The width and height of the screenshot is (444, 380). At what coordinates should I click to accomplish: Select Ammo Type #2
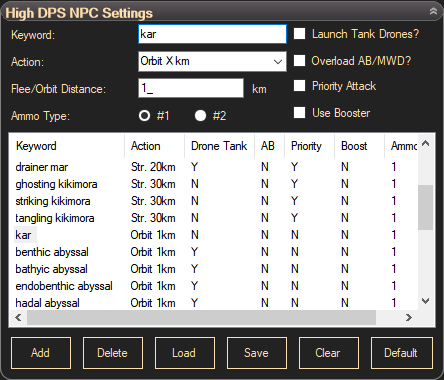click(200, 116)
